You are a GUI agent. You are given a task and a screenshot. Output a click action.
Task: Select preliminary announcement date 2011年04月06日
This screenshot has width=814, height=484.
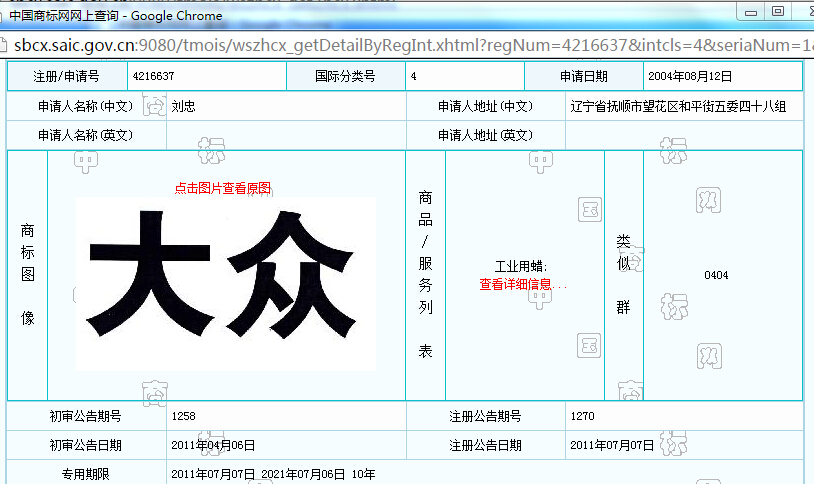tap(213, 445)
